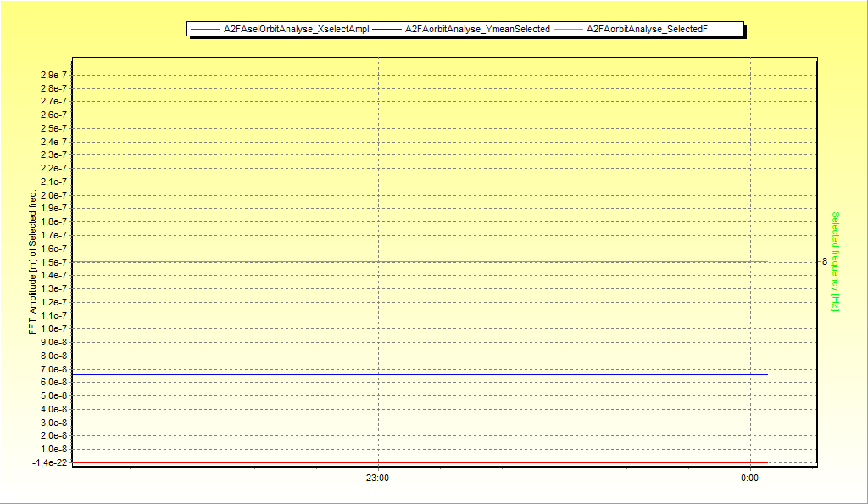Select the green horizontal frequency trace
This screenshot has height=504, width=868.
click(x=424, y=262)
